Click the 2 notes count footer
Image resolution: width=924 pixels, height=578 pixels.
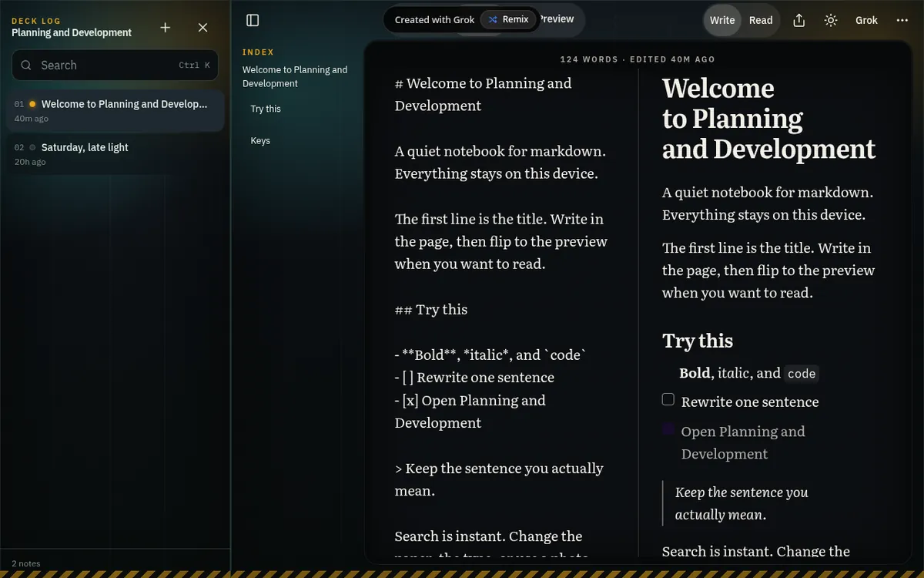[26, 563]
